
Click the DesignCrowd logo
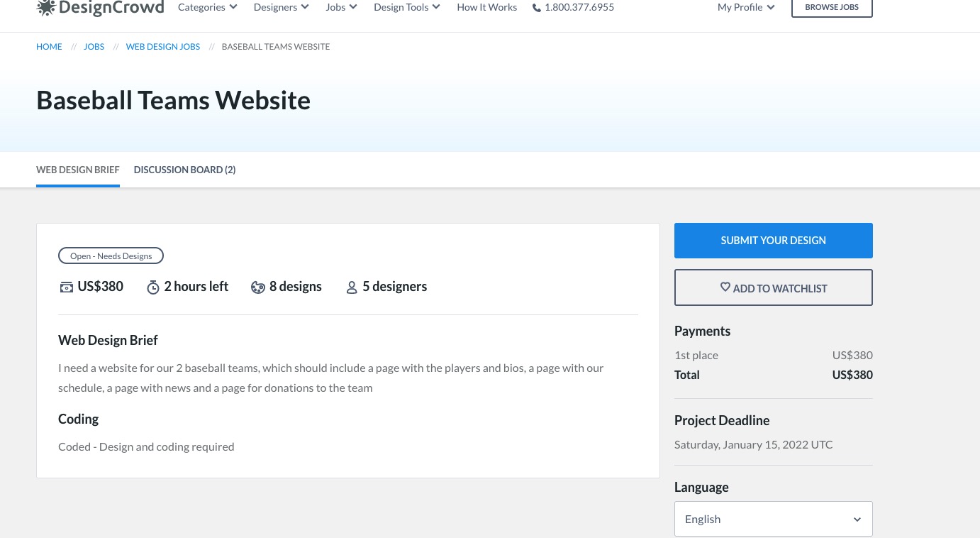pyautogui.click(x=100, y=8)
